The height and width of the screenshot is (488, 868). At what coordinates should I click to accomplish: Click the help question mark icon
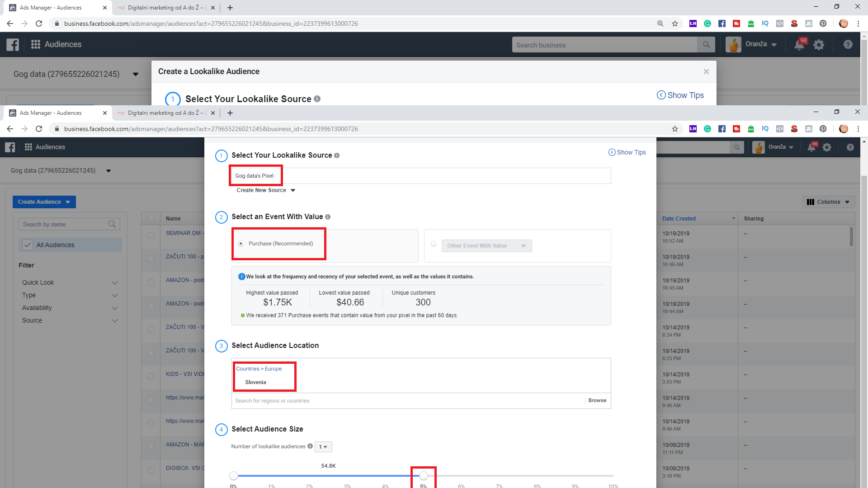tap(850, 147)
